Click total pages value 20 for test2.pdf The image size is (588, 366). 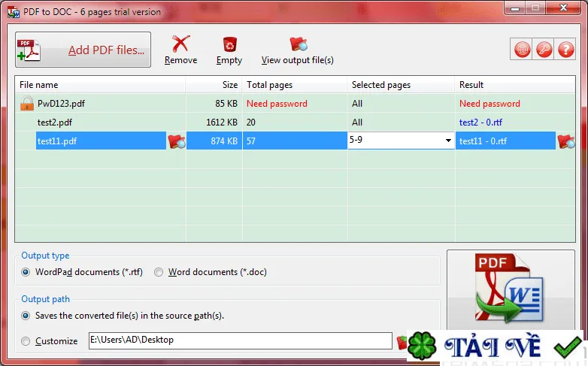point(251,123)
